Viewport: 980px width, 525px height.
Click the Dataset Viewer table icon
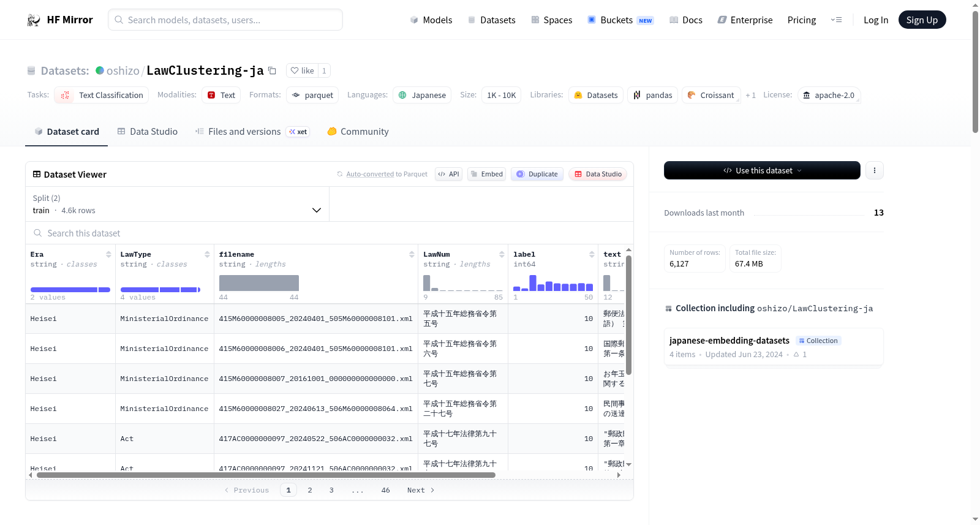point(37,175)
